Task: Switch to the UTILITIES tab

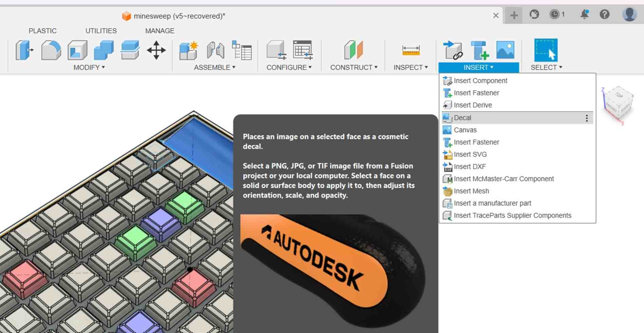Action: point(101,31)
